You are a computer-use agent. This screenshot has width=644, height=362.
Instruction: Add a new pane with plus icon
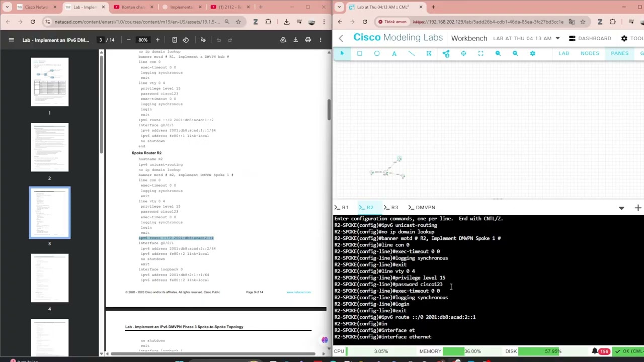pos(638,208)
